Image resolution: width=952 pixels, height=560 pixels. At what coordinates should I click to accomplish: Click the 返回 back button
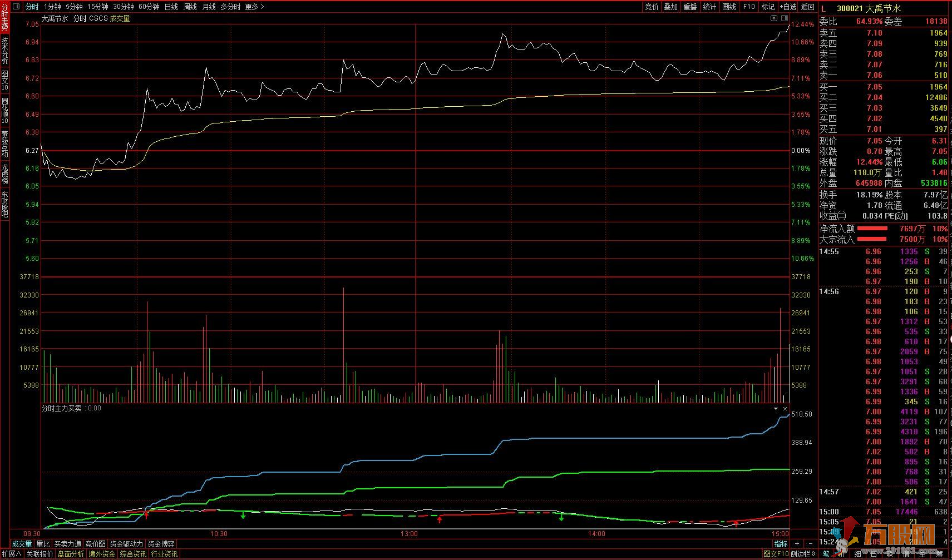(807, 7)
